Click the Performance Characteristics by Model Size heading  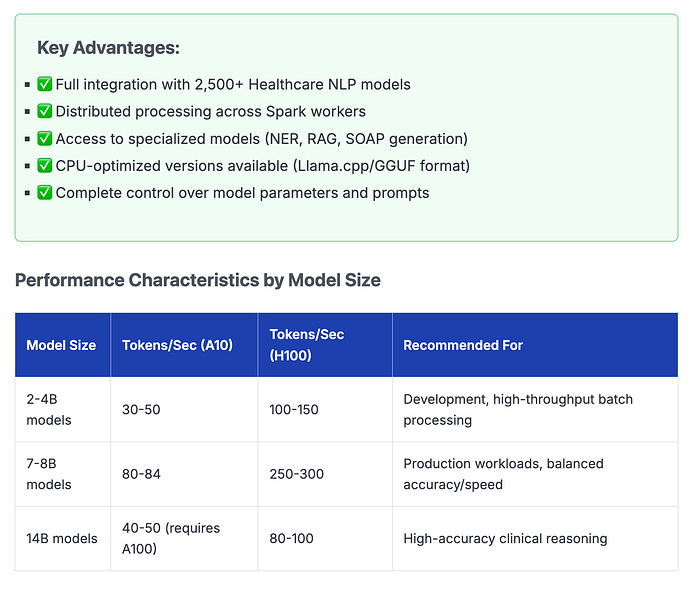[198, 280]
